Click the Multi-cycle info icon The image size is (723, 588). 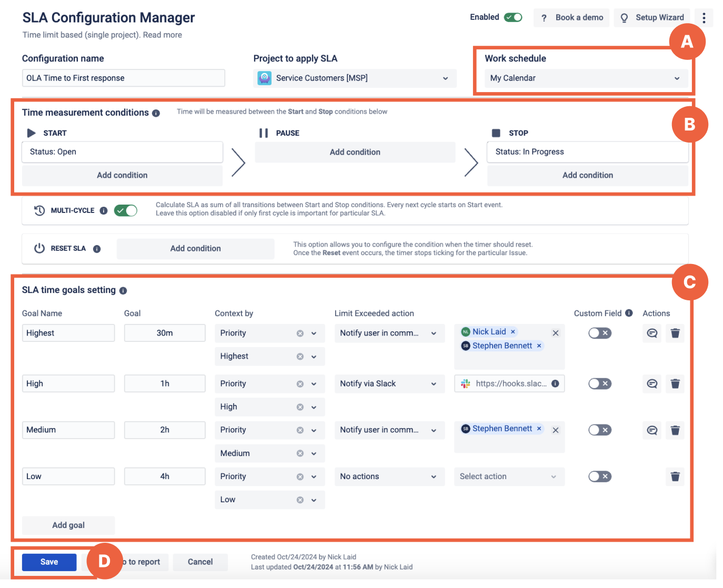coord(104,211)
